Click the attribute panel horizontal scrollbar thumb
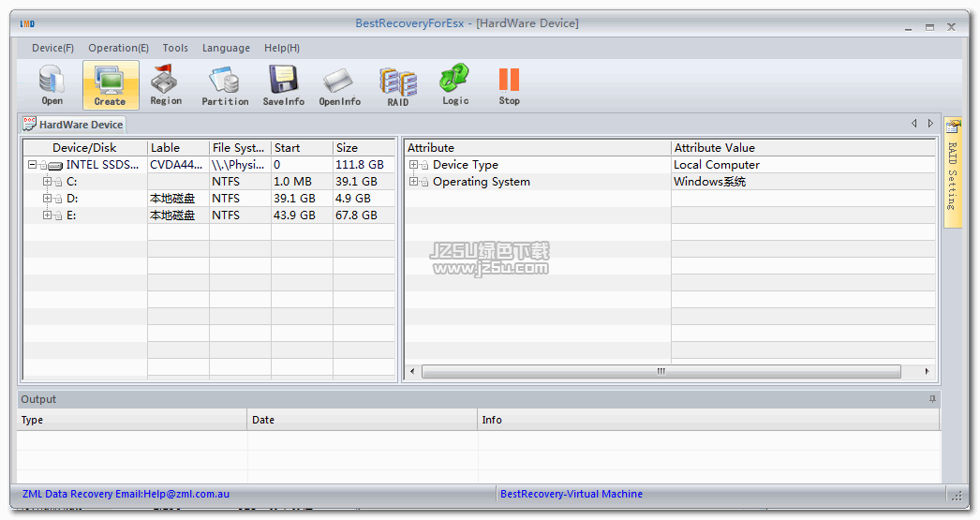This screenshot has width=980, height=520. [x=661, y=371]
